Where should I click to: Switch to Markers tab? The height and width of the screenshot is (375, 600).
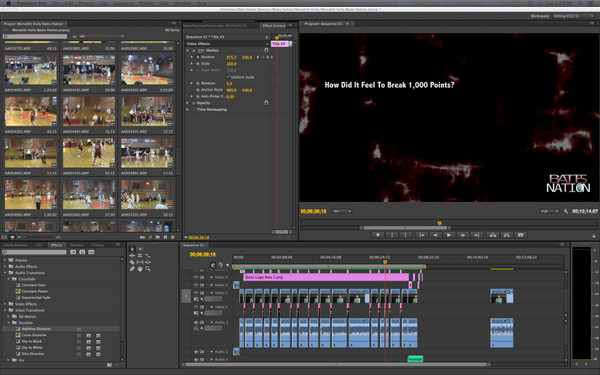click(x=77, y=245)
